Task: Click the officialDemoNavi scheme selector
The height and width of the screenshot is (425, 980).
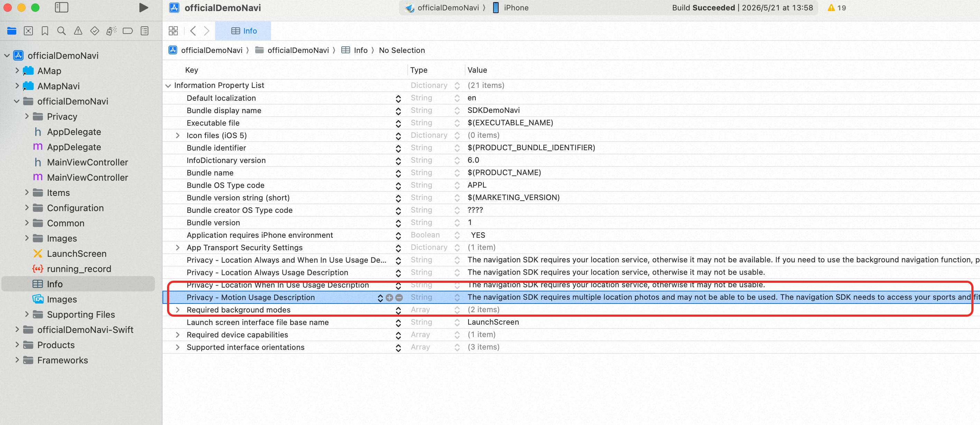Action: (x=444, y=8)
